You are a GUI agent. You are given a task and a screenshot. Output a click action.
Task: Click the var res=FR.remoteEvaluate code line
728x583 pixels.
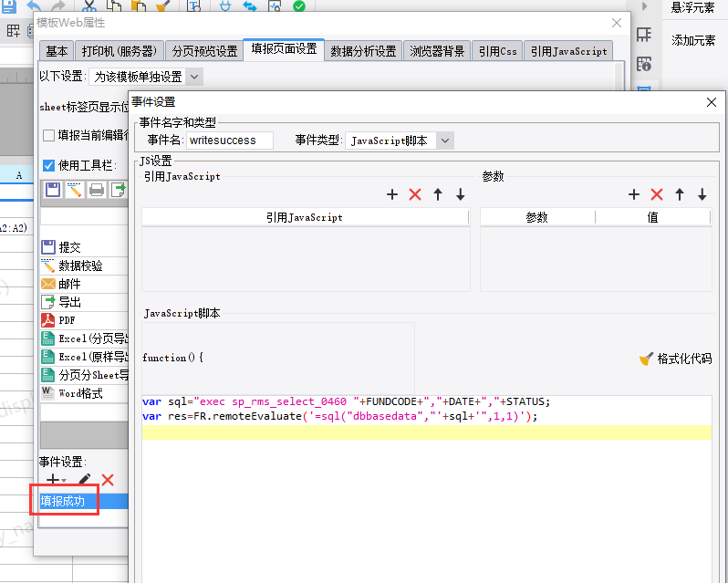(x=340, y=416)
